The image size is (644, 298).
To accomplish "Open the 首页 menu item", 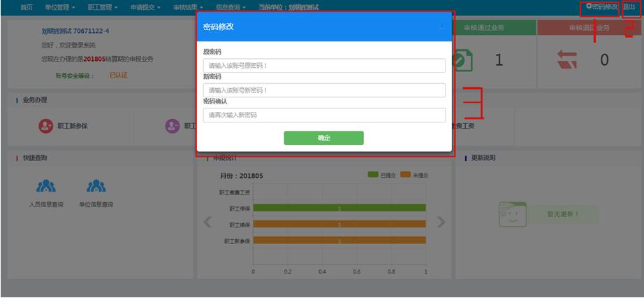I will (x=27, y=7).
